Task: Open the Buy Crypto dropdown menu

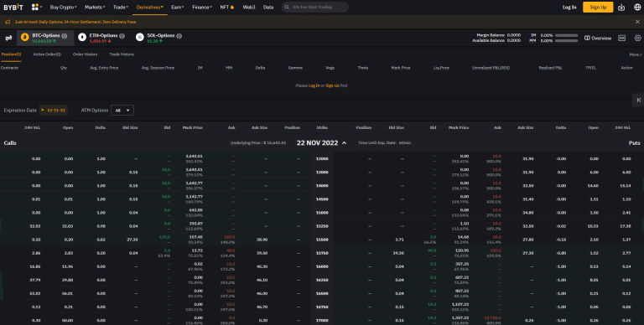Action: (63, 7)
